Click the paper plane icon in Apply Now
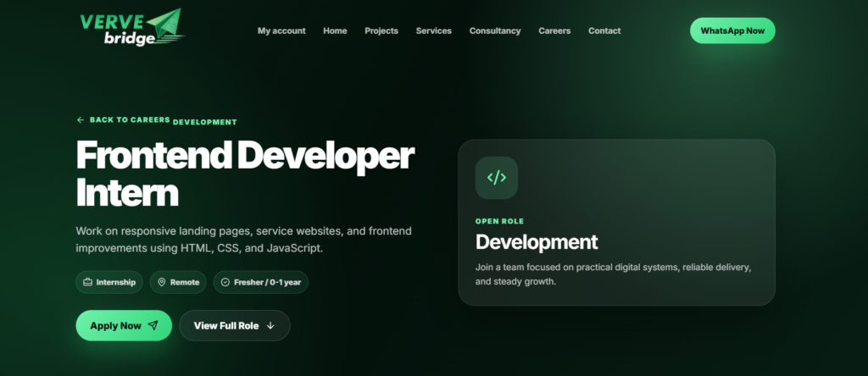868x376 pixels. (x=153, y=326)
